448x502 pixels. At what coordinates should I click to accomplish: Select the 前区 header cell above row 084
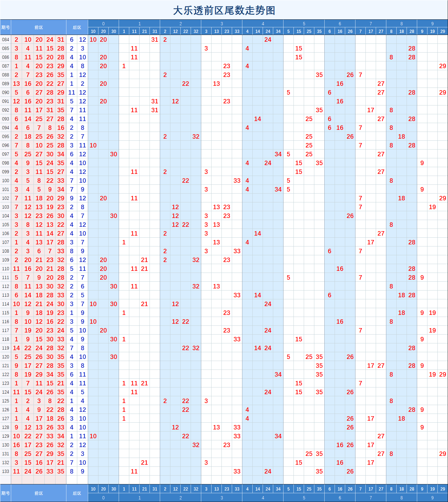tap(38, 27)
